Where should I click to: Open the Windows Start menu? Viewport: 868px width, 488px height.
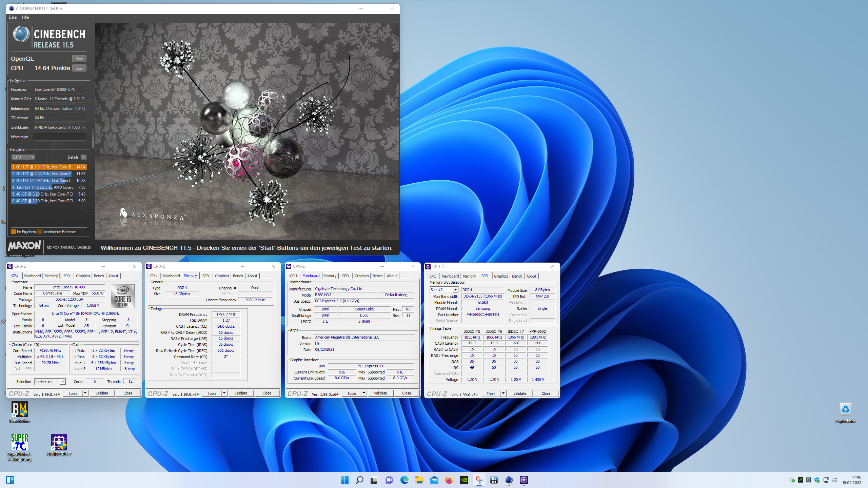click(x=344, y=480)
